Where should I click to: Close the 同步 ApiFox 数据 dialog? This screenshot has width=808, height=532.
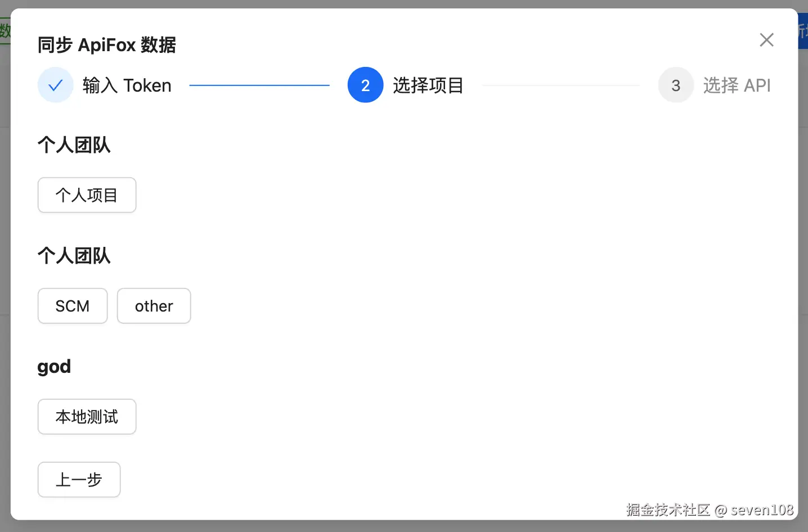coord(766,40)
